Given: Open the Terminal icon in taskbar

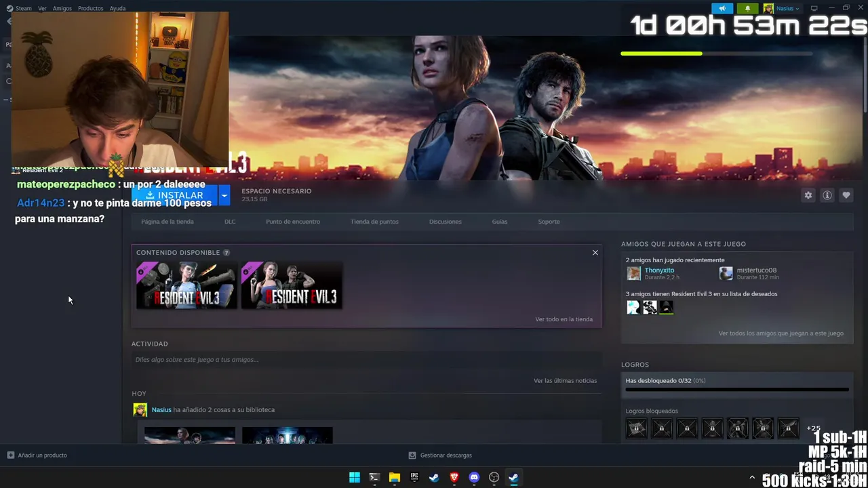Looking at the screenshot, I should click(374, 477).
